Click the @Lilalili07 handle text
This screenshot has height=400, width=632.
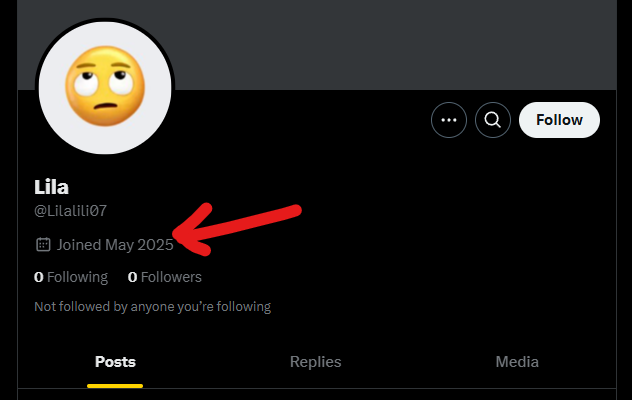70,210
